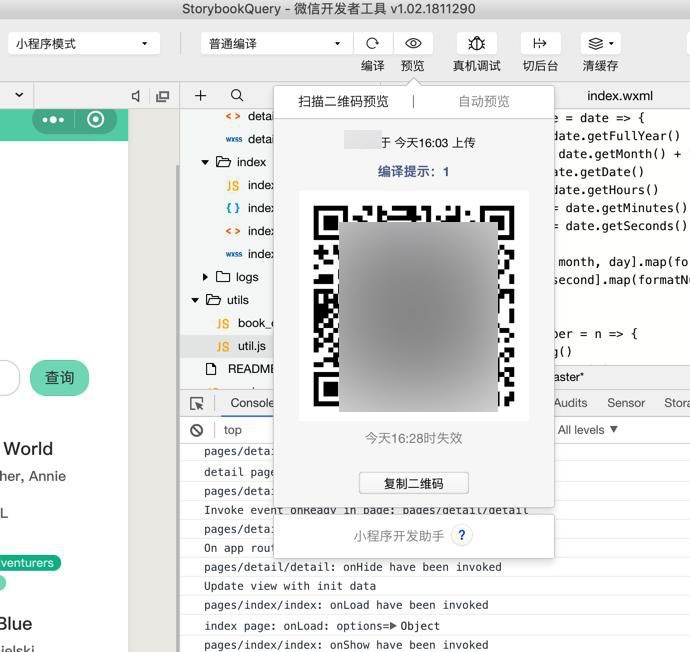Click the help question mark icon

click(462, 535)
